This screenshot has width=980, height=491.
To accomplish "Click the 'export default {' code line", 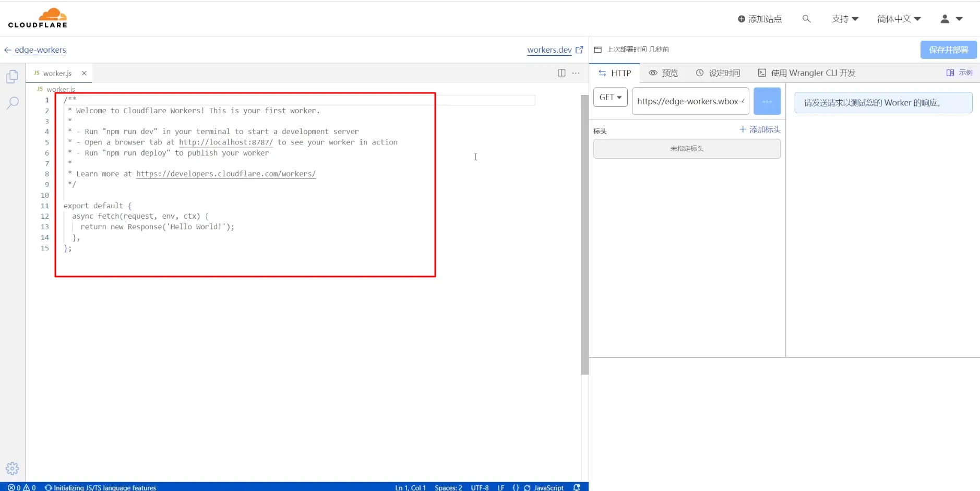I will tap(98, 206).
